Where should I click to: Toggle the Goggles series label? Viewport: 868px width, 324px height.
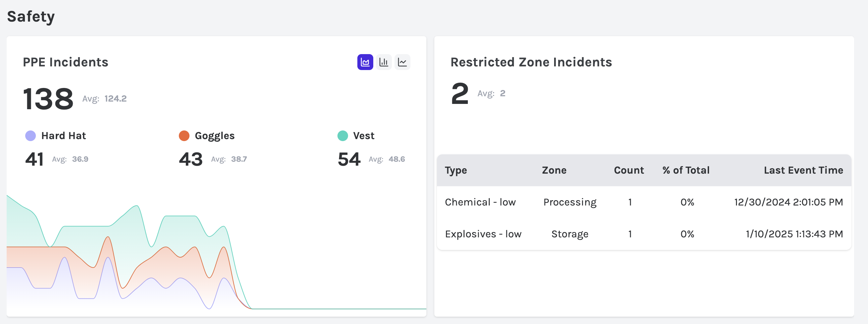[x=214, y=135]
